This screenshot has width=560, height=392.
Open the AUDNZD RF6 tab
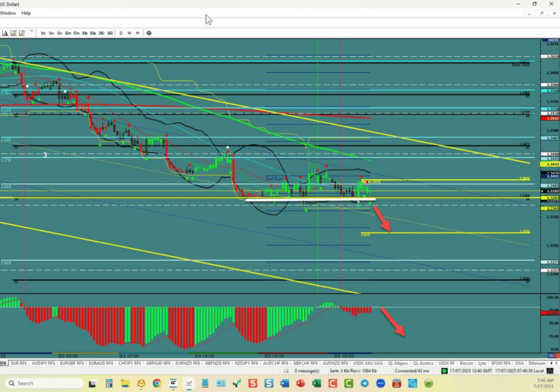tap(335, 363)
